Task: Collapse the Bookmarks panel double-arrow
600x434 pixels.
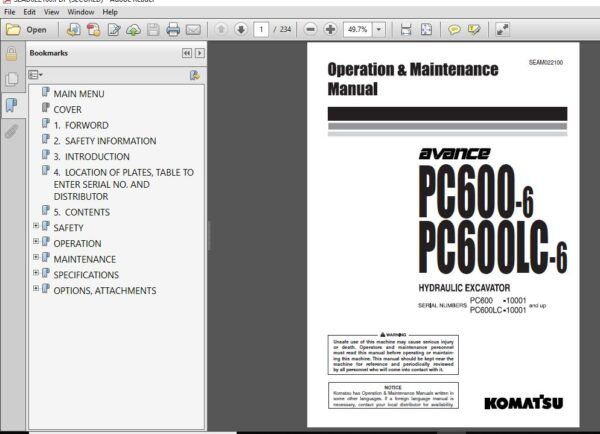Action: [187, 53]
